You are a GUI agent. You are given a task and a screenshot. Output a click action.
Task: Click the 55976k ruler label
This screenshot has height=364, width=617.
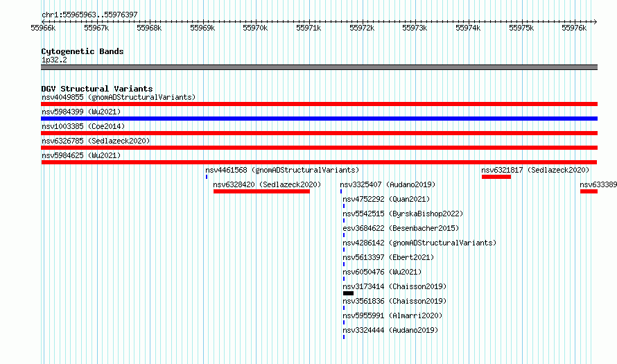pyautogui.click(x=574, y=28)
